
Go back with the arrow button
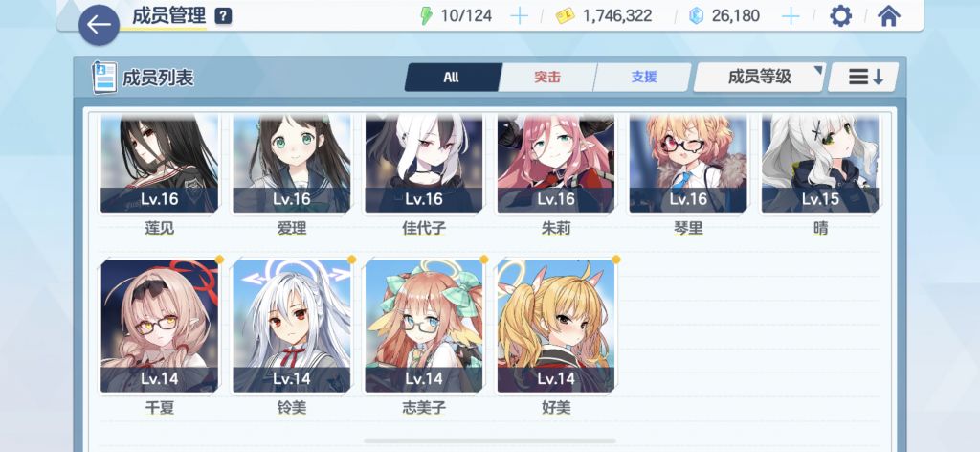pos(99,25)
